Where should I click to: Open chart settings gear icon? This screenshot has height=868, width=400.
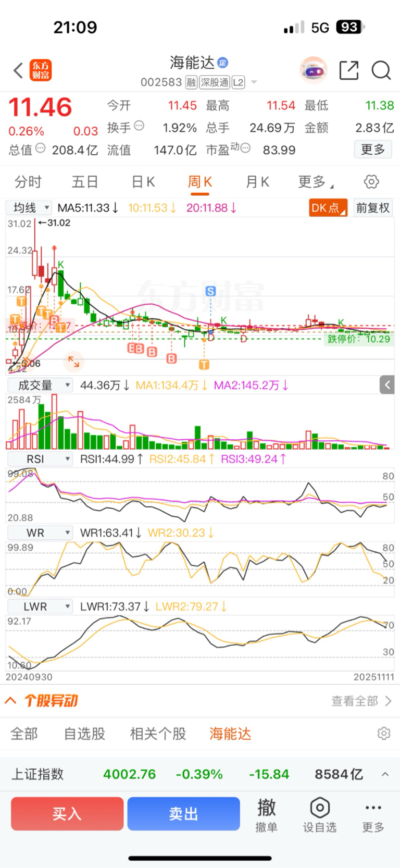point(371,182)
